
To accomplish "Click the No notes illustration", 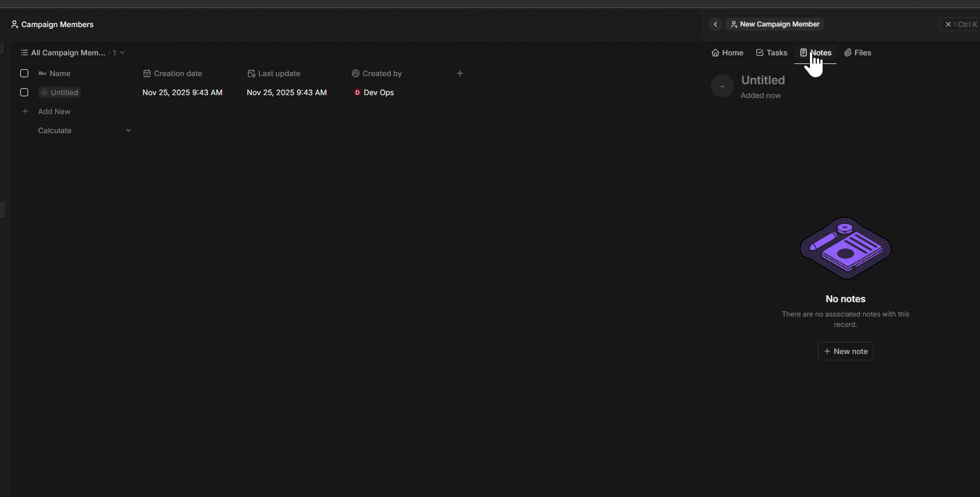I will (x=846, y=248).
